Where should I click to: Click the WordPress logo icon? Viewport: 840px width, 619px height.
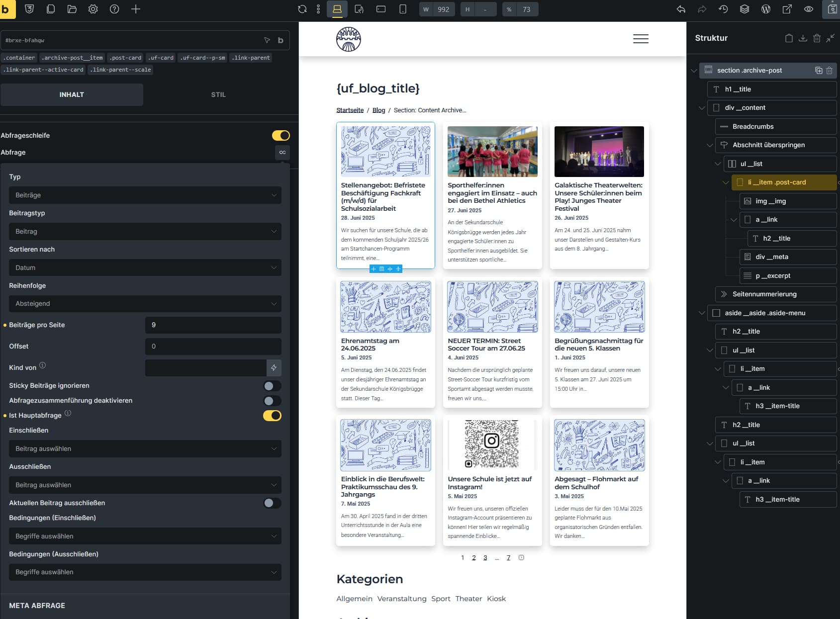coord(766,9)
